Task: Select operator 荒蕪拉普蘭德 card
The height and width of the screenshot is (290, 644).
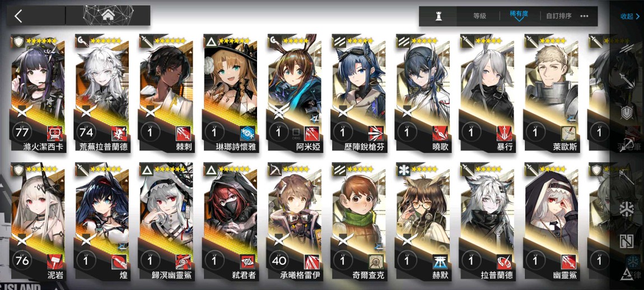Action: pyautogui.click(x=101, y=93)
